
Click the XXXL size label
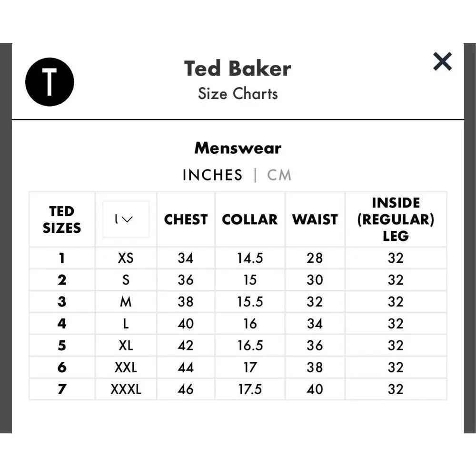click(126, 389)
